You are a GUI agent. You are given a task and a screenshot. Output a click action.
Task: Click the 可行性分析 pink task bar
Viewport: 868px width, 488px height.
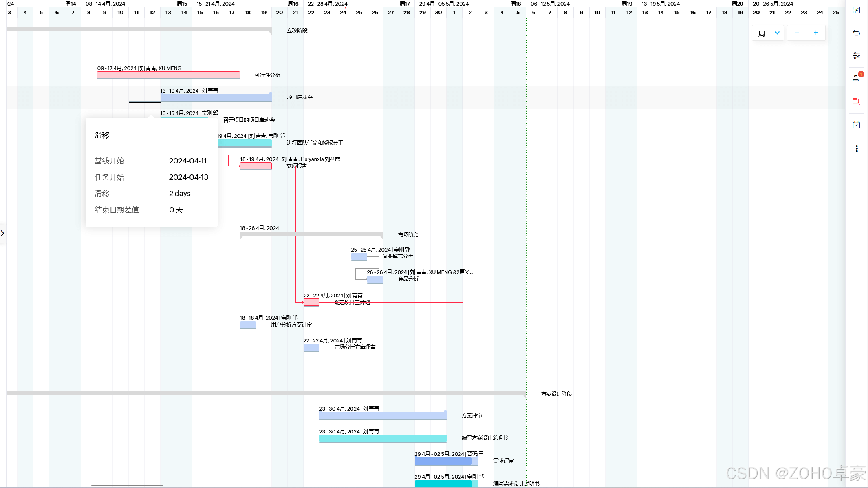pos(168,75)
